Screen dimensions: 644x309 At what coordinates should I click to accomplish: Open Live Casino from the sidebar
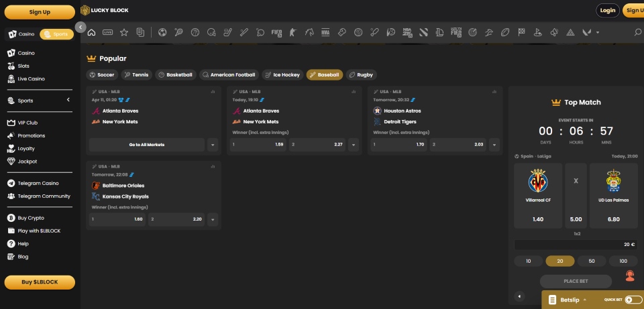31,79
